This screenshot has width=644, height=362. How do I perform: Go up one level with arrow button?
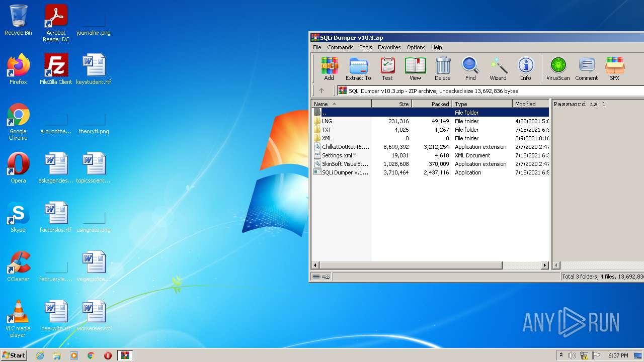321,91
